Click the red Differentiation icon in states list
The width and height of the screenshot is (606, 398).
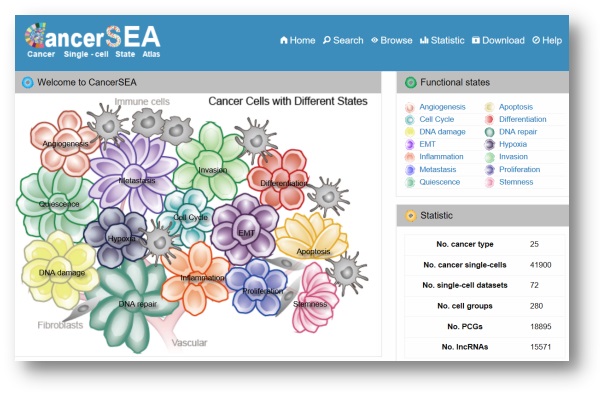point(490,119)
